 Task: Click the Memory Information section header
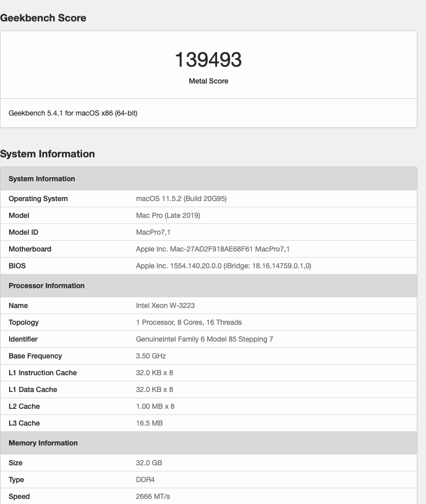coord(208,443)
